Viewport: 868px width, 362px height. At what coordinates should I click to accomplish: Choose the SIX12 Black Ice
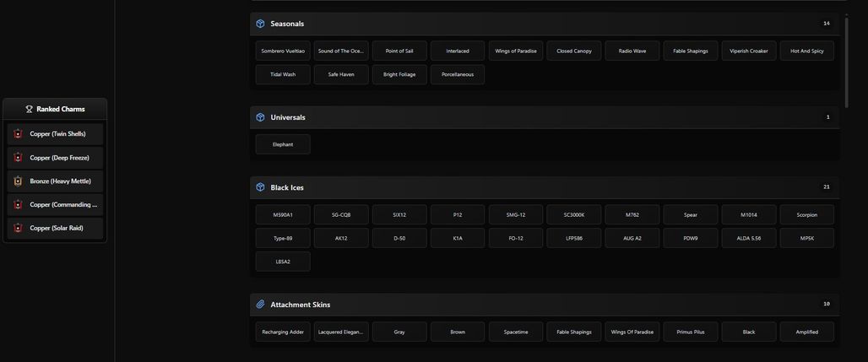[399, 215]
